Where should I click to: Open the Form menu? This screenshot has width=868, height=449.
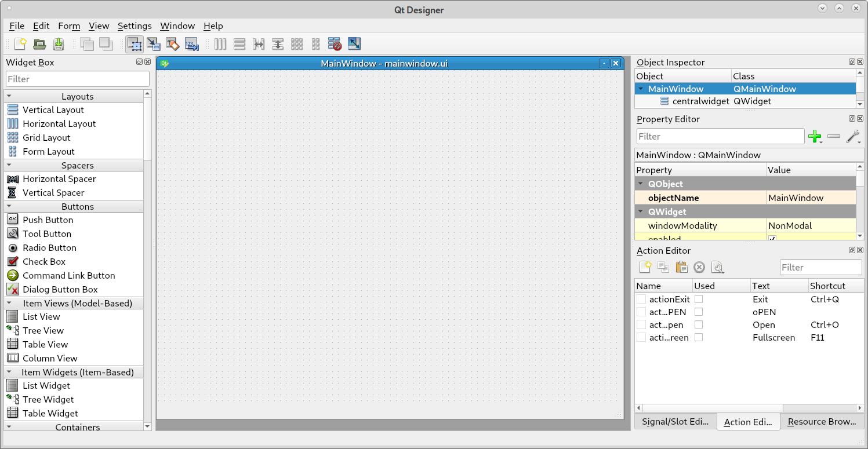click(x=69, y=25)
